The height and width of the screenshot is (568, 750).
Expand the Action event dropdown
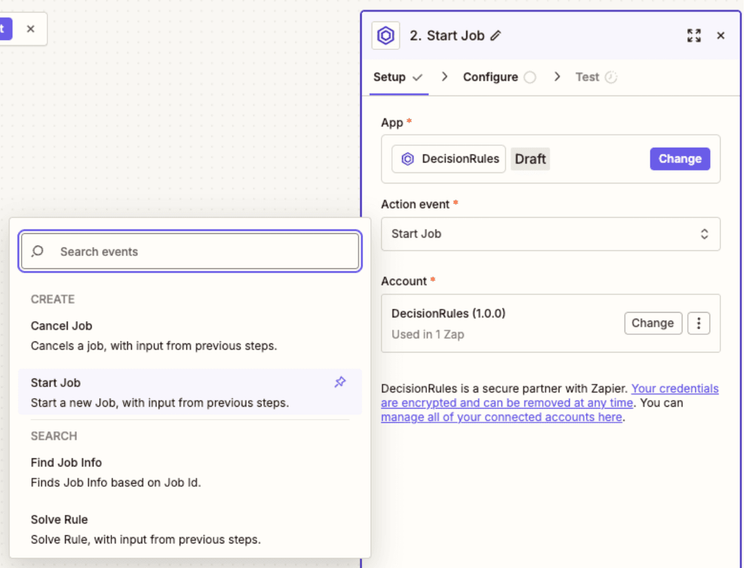click(550, 234)
